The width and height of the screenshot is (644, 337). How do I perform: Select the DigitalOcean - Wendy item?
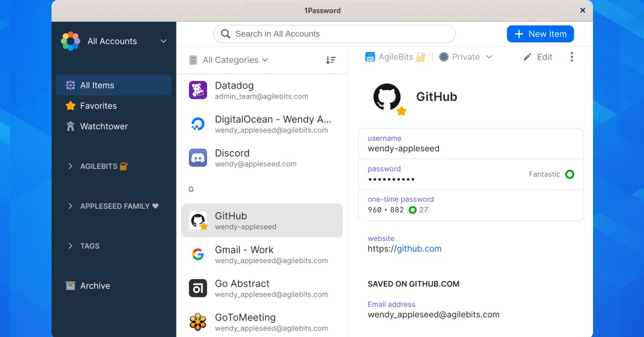[x=262, y=124]
